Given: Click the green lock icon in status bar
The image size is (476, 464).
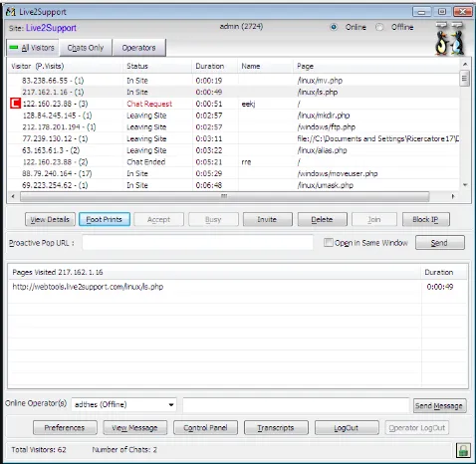Looking at the screenshot, I should (463, 450).
